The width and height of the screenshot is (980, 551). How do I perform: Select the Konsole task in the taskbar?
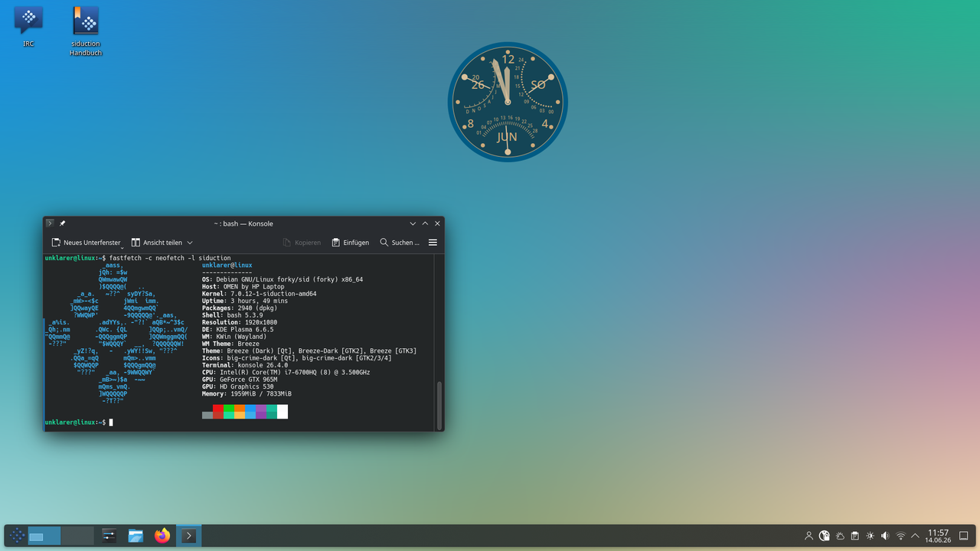tap(189, 536)
